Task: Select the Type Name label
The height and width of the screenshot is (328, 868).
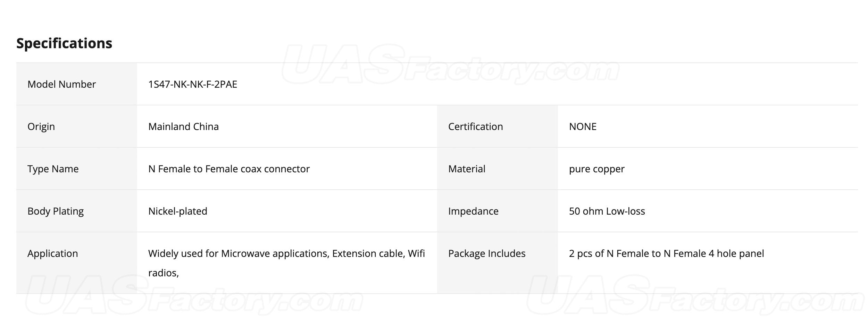Action: [x=53, y=169]
